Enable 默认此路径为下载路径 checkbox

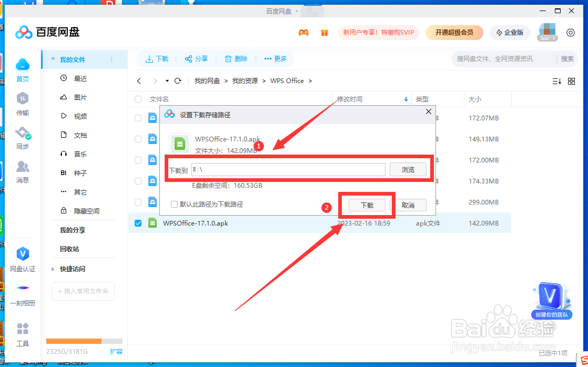click(174, 205)
